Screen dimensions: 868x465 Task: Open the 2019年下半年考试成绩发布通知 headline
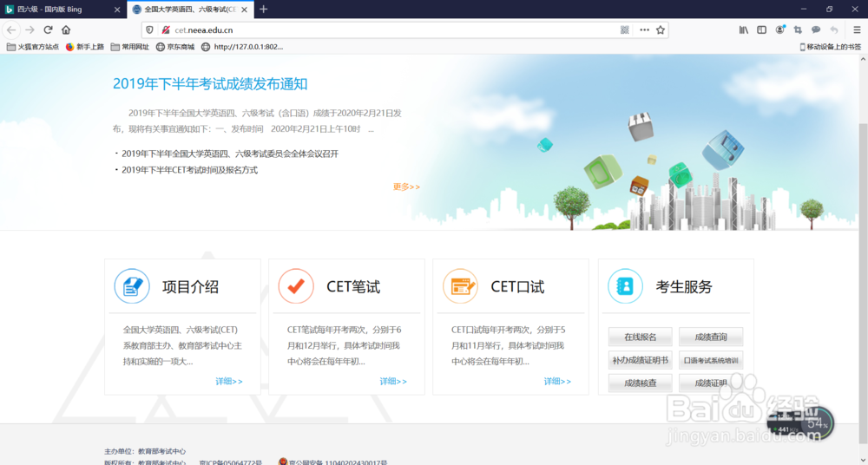210,84
